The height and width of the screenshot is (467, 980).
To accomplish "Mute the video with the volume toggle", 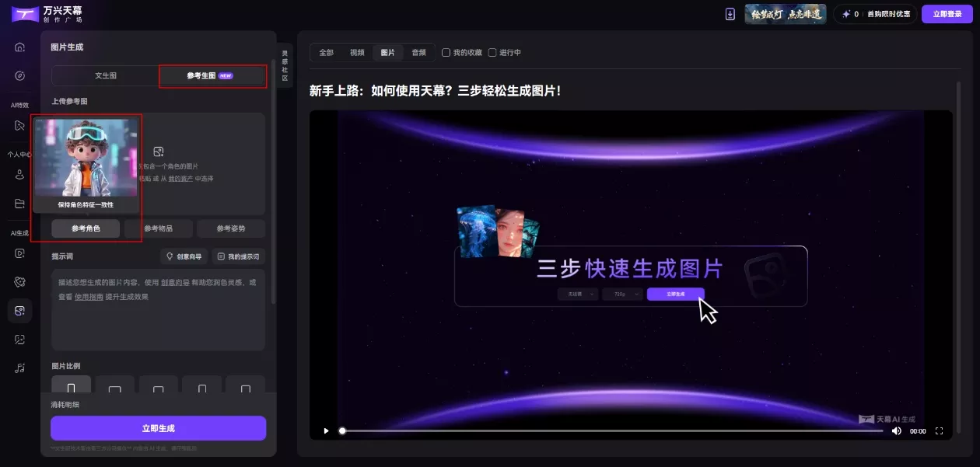I will click(x=897, y=430).
